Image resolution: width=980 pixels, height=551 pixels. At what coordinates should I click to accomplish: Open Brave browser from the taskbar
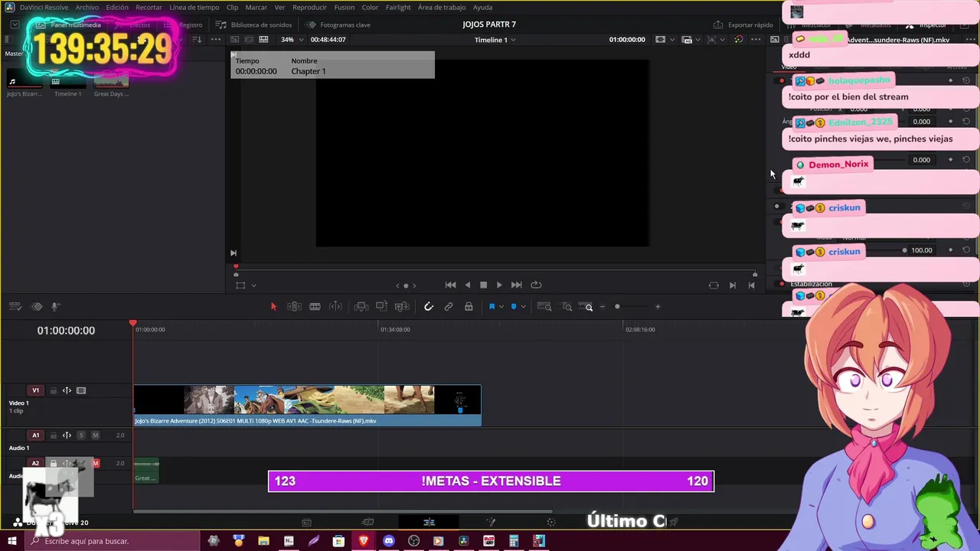tap(364, 541)
